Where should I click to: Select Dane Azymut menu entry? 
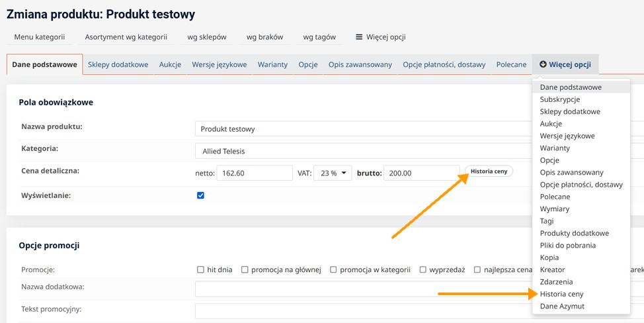(562, 306)
